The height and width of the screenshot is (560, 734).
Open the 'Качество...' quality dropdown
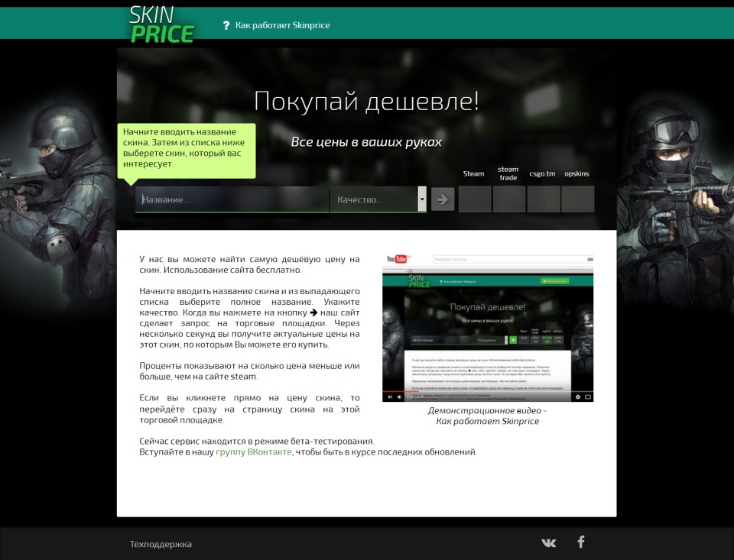tap(378, 199)
